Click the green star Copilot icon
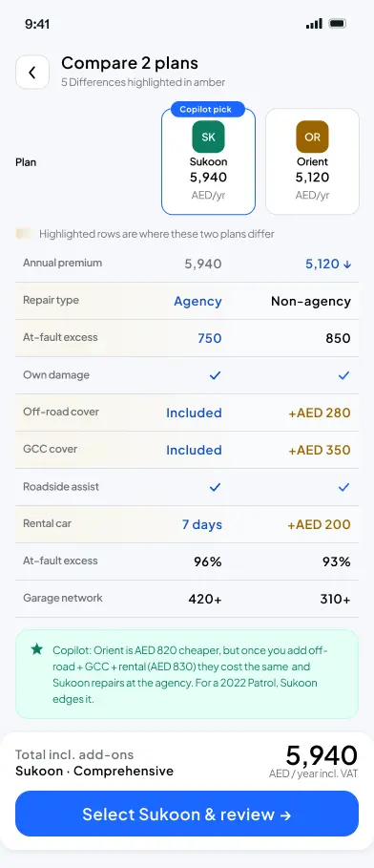This screenshot has height=868, width=374. (36, 648)
